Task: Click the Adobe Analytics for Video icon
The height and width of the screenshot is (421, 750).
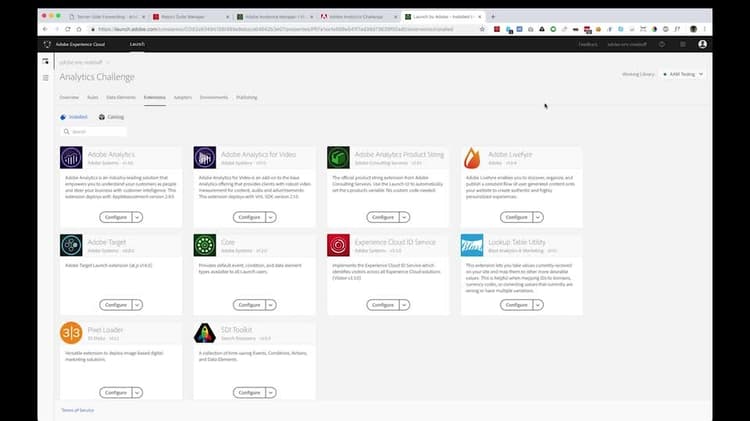Action: pyautogui.click(x=205, y=157)
